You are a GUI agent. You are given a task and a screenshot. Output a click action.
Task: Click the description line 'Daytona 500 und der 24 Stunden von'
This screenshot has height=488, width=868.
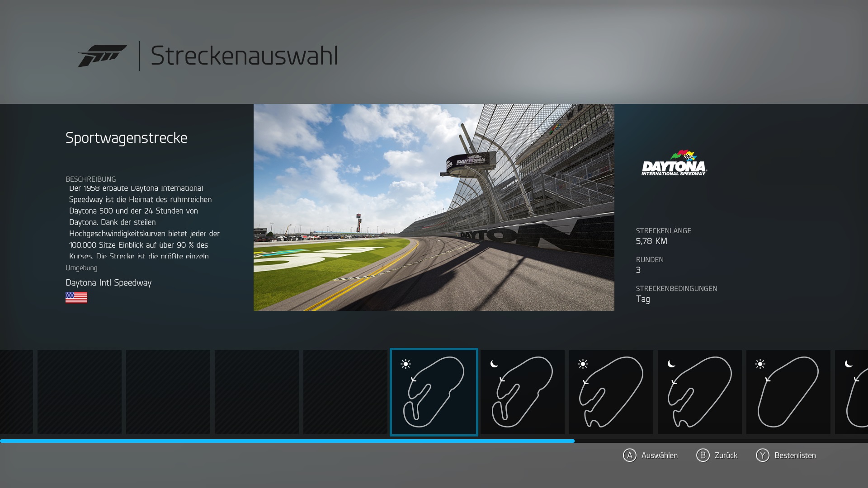(x=133, y=211)
